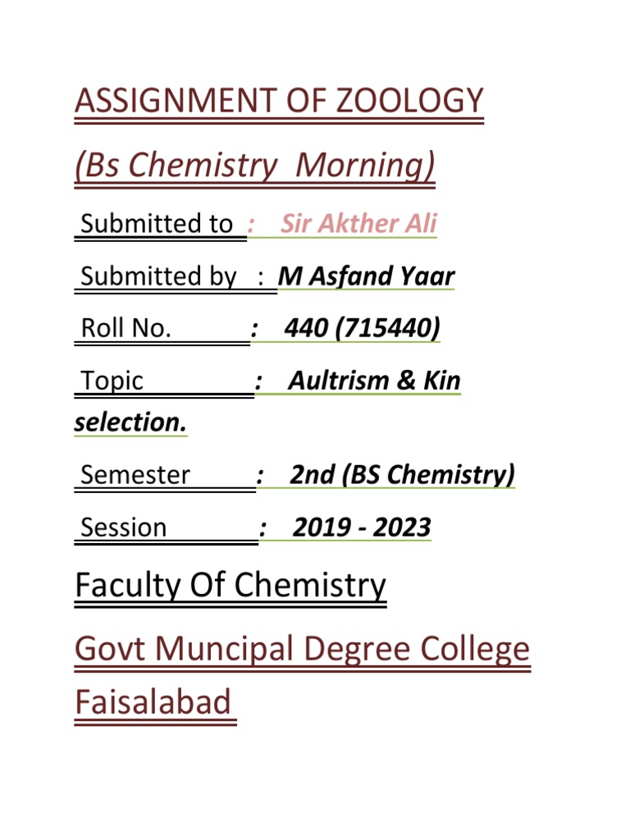
Task: Click the "Session" label
Action: coord(124,527)
